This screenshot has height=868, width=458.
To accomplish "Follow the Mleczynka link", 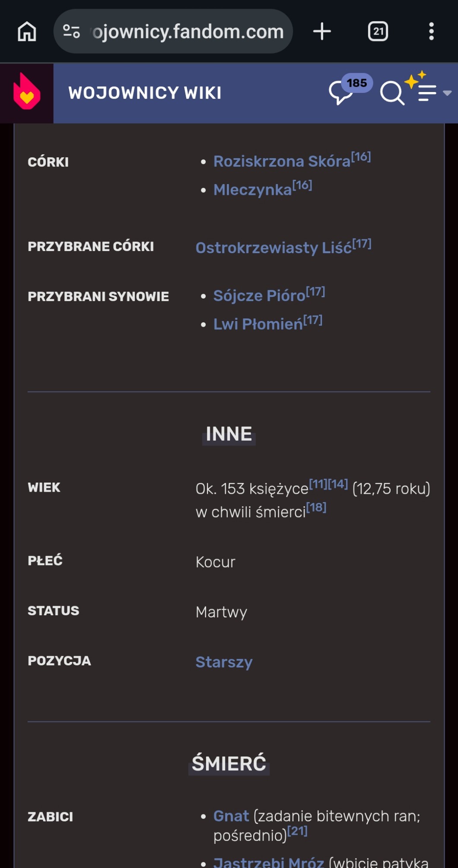I will coord(253,190).
